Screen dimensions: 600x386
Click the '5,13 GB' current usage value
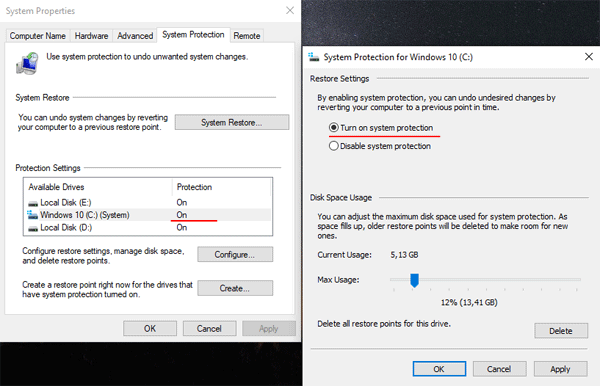[x=404, y=255]
